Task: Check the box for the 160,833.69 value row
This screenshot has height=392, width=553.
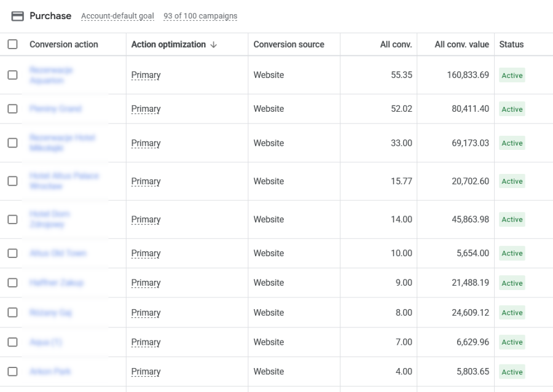Action: click(x=13, y=75)
